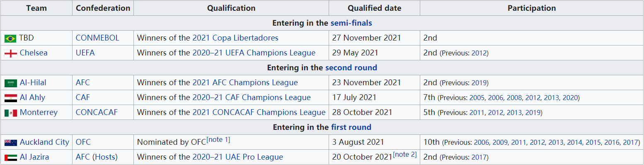The width and height of the screenshot is (644, 165).
Task: Go to the semi-finals section link
Action: (x=351, y=23)
